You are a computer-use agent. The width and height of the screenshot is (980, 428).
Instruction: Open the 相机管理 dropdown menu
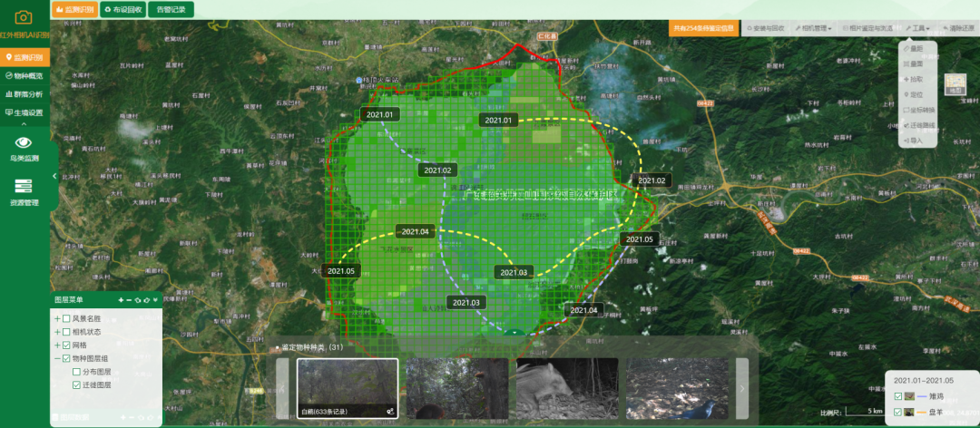point(817,29)
